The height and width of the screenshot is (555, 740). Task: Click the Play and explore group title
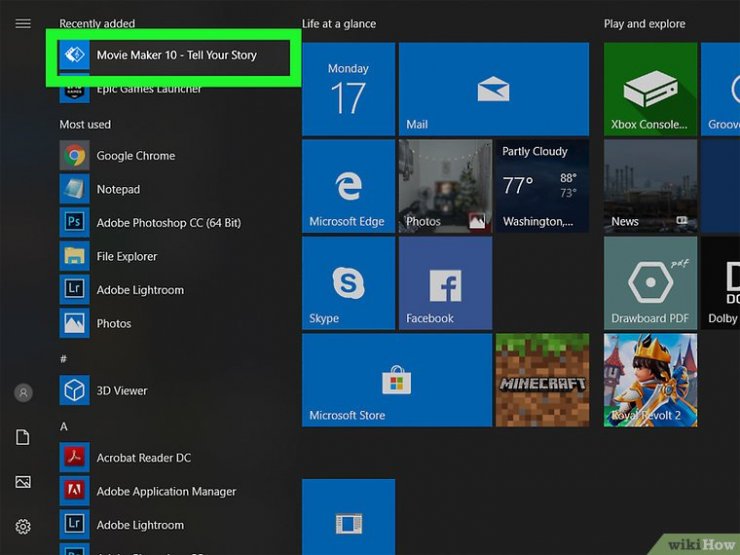click(x=644, y=24)
